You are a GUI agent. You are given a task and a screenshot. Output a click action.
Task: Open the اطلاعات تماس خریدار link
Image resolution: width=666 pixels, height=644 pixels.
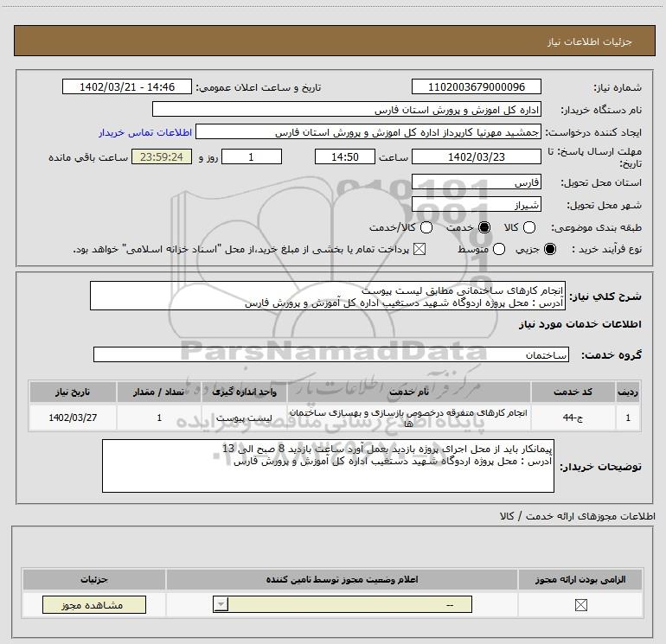coord(145,132)
